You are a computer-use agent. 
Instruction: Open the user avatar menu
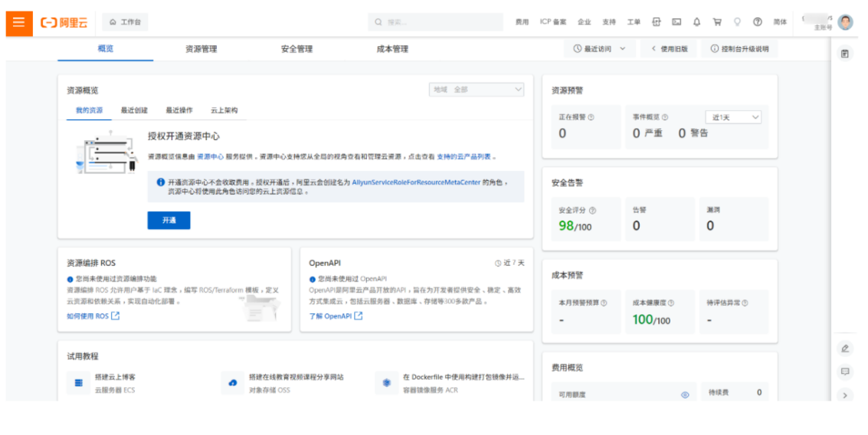click(x=845, y=22)
